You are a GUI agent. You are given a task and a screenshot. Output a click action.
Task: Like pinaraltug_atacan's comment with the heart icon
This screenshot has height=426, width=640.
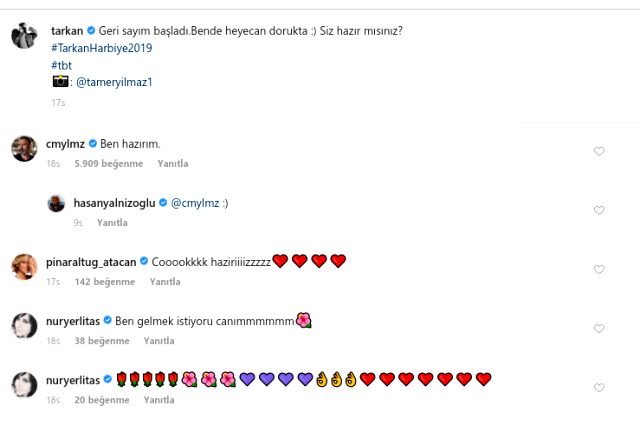pyautogui.click(x=599, y=269)
